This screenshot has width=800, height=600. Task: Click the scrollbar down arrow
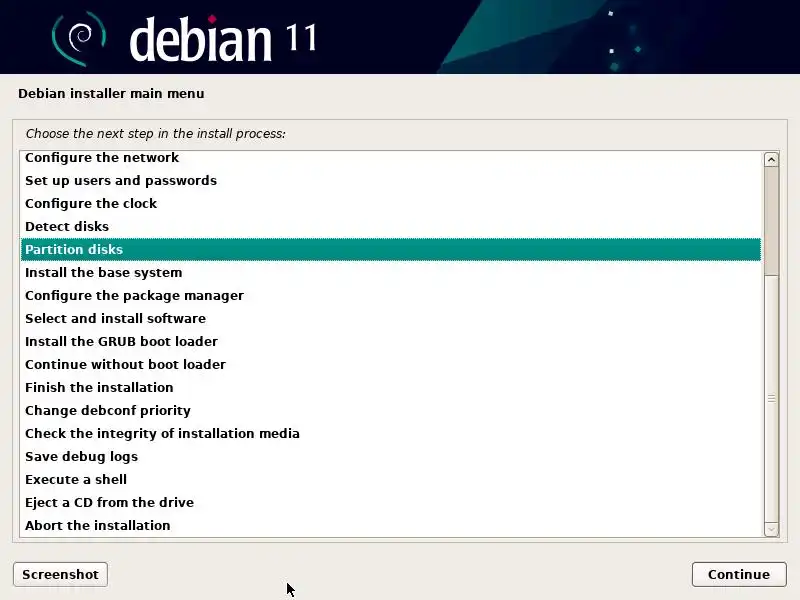pos(771,530)
